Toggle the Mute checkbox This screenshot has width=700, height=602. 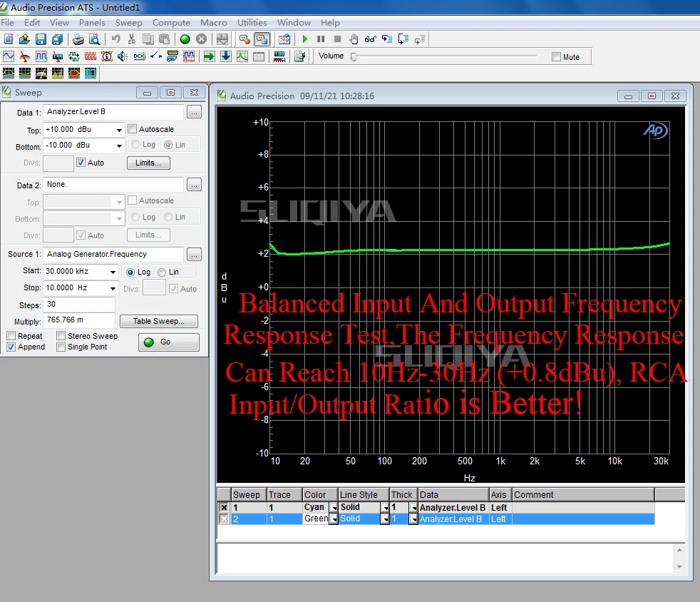557,57
